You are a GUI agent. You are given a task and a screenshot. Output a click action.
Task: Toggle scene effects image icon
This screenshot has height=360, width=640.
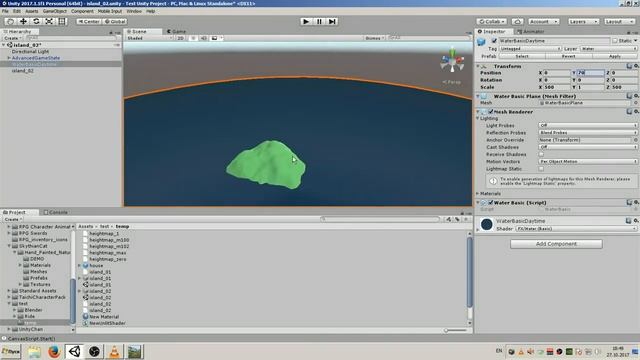point(214,38)
